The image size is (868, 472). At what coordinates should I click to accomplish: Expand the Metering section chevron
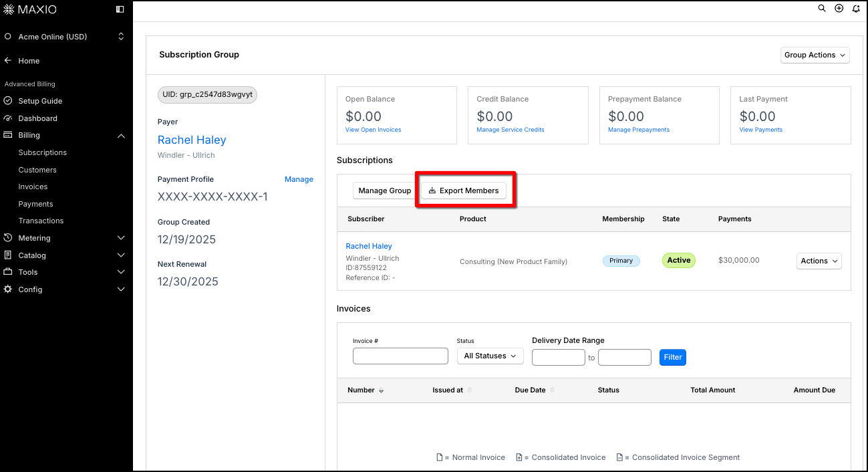(x=121, y=238)
